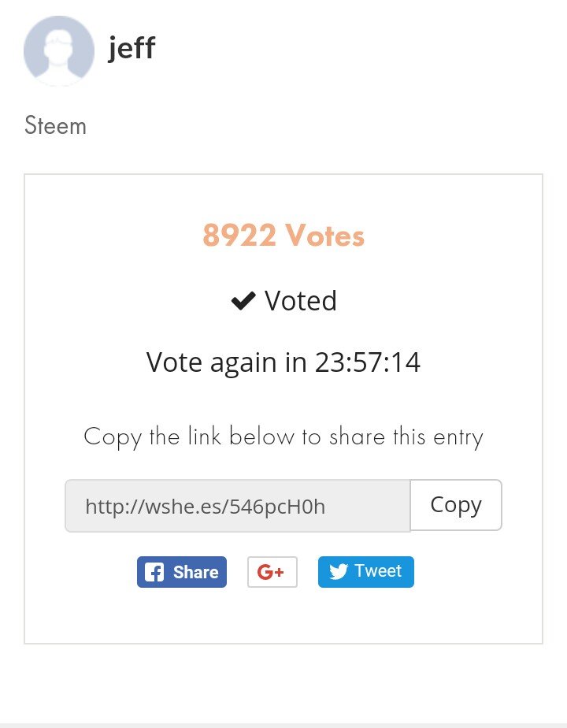The image size is (567, 728).
Task: Click the Vote again countdown timer
Action: tap(283, 362)
